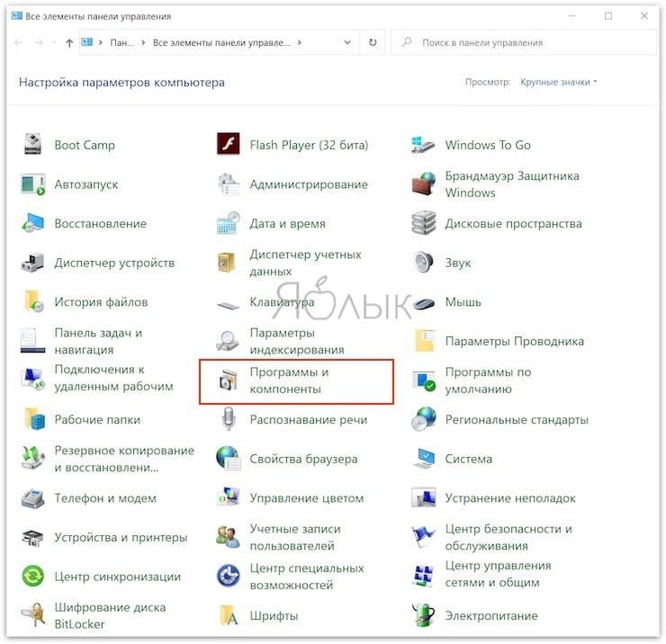The image size is (666, 644).
Task: Click Все элементы панели управле... breadcrumb
Action: (x=221, y=42)
